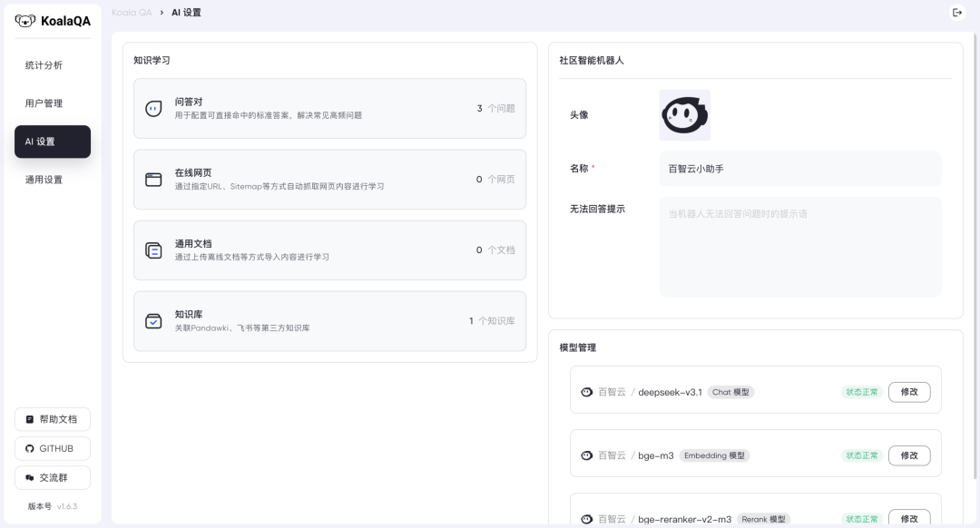Click the 无法回答提示 text area
This screenshot has width=980, height=528.
coord(799,247)
